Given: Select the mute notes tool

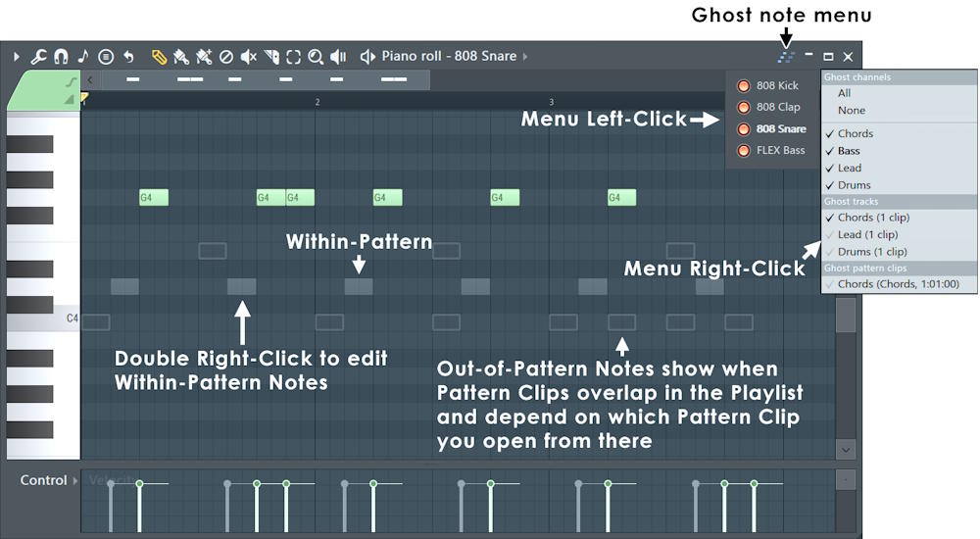Looking at the screenshot, I should point(249,57).
